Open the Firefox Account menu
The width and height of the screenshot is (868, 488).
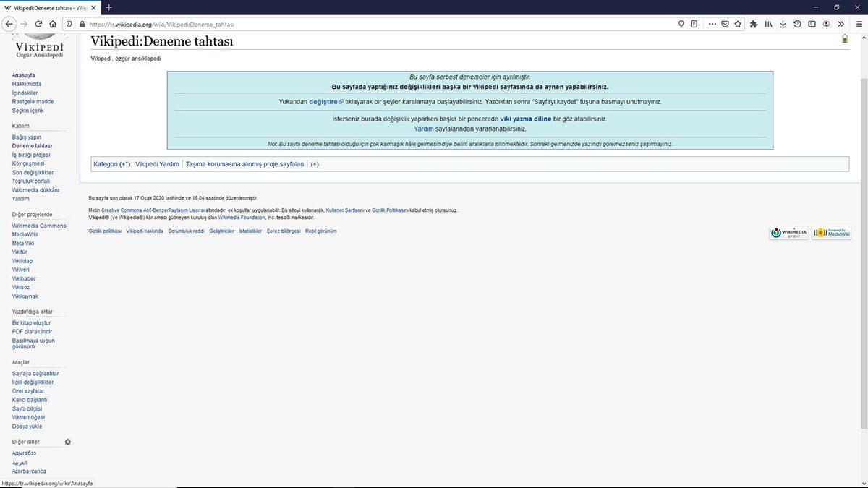[825, 24]
